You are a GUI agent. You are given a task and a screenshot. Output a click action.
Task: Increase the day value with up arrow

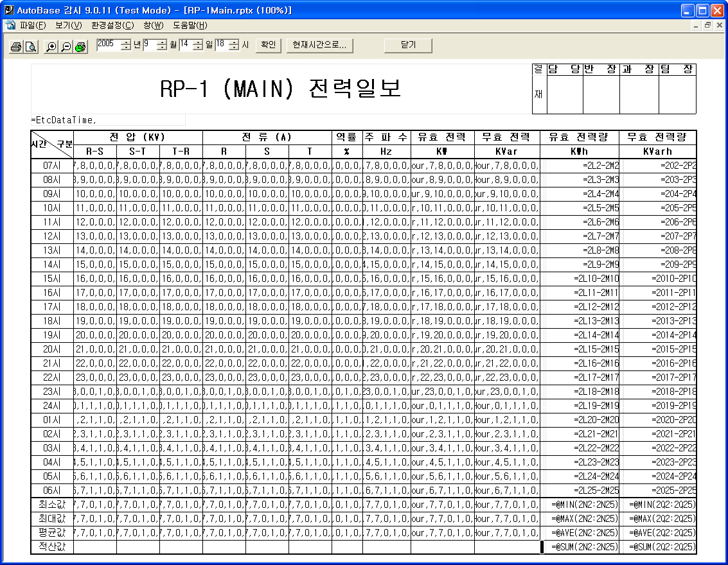(198, 42)
